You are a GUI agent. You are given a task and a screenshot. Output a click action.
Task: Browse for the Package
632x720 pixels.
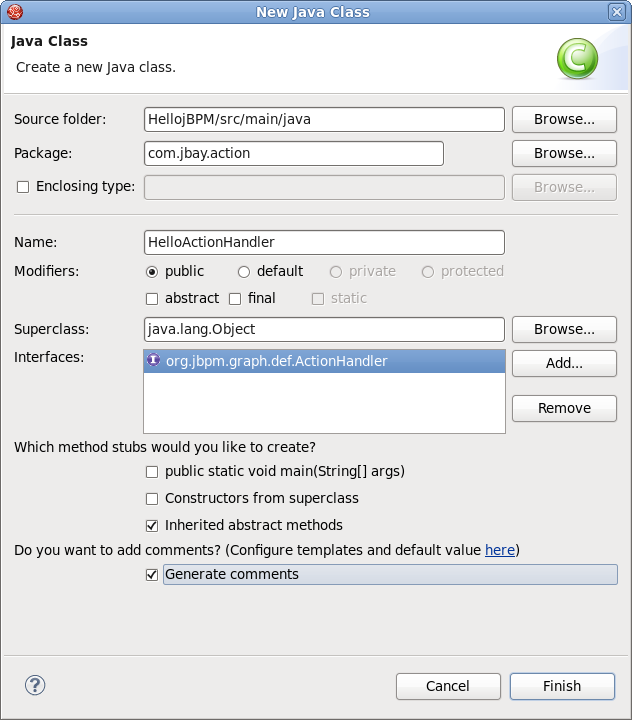click(564, 153)
